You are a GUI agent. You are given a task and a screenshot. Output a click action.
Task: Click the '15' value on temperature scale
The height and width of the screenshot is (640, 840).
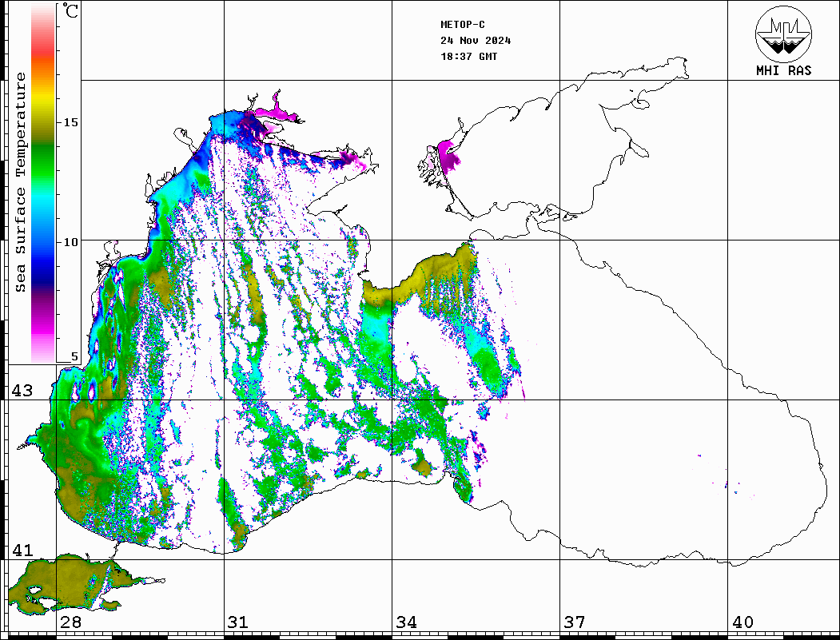(70, 122)
